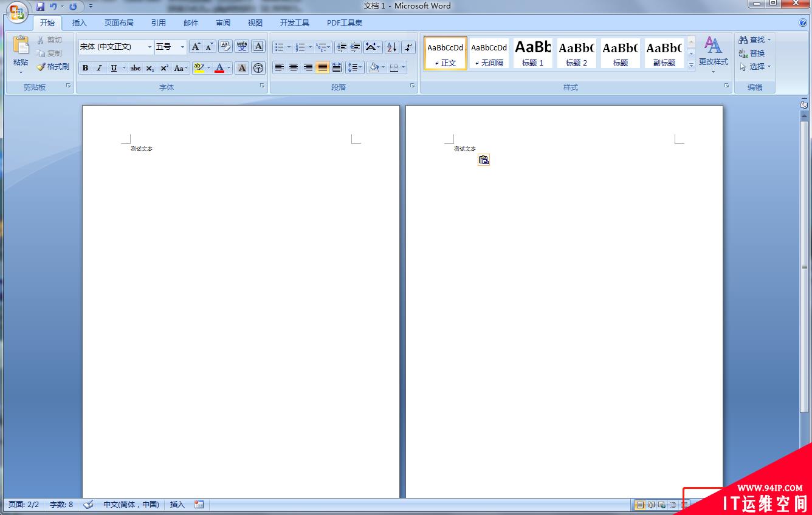This screenshot has width=812, height=515.
Task: Click the macro record icon in status bar
Action: pyautogui.click(x=199, y=504)
